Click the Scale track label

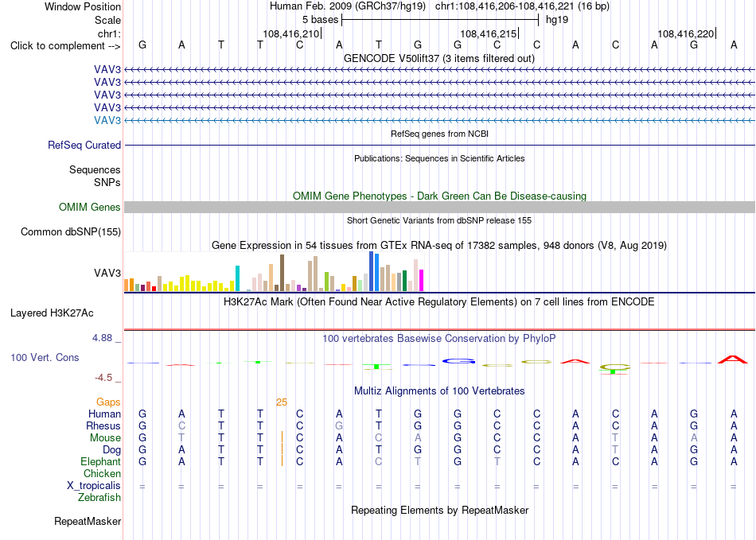107,20
